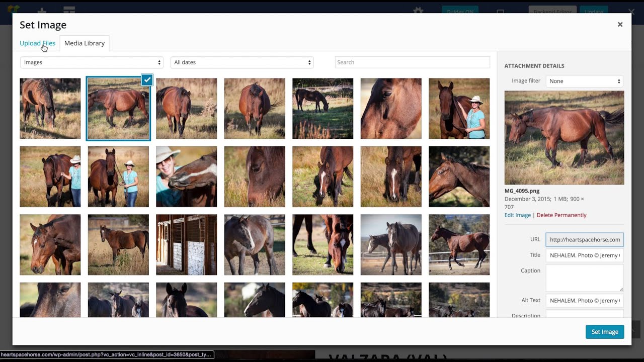The width and height of the screenshot is (644, 362).
Task: Switch to the Media Library tab
Action: 85,43
